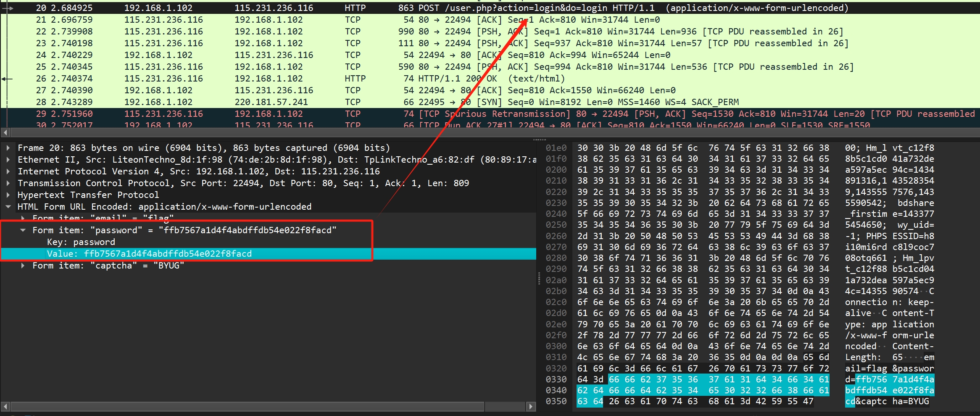Expand the email form item

pos(23,218)
